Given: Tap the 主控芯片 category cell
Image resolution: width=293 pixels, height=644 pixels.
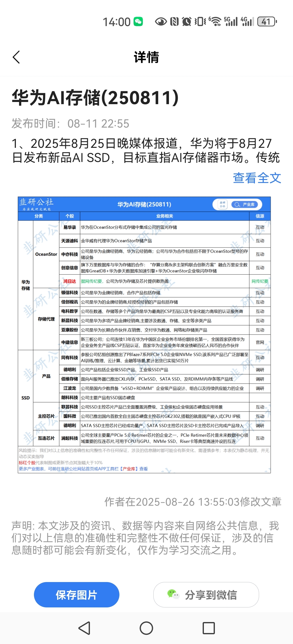Looking at the screenshot, I should coord(46,416).
